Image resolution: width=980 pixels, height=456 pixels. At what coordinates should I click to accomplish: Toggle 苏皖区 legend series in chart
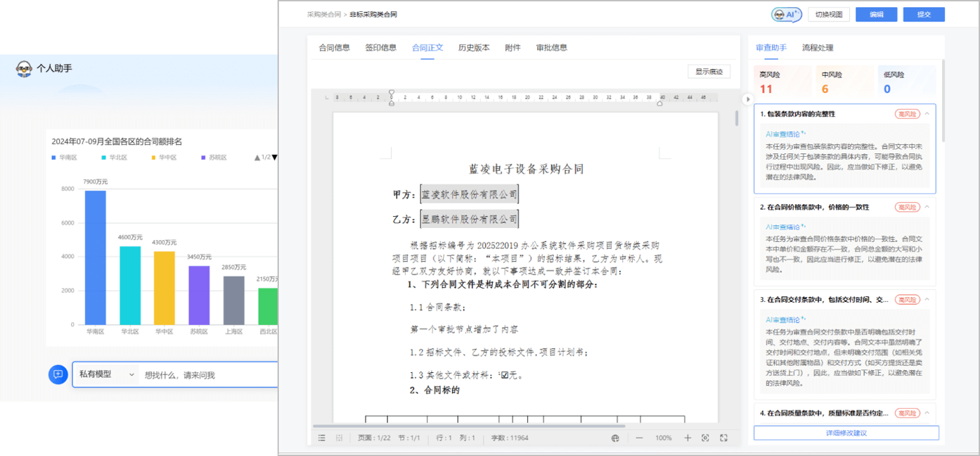coord(213,158)
